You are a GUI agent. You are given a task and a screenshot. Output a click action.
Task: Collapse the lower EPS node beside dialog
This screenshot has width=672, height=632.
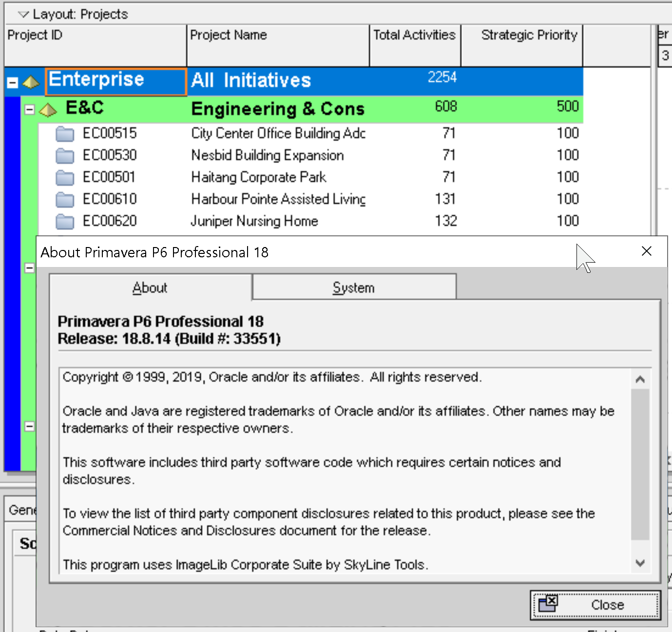coord(29,426)
